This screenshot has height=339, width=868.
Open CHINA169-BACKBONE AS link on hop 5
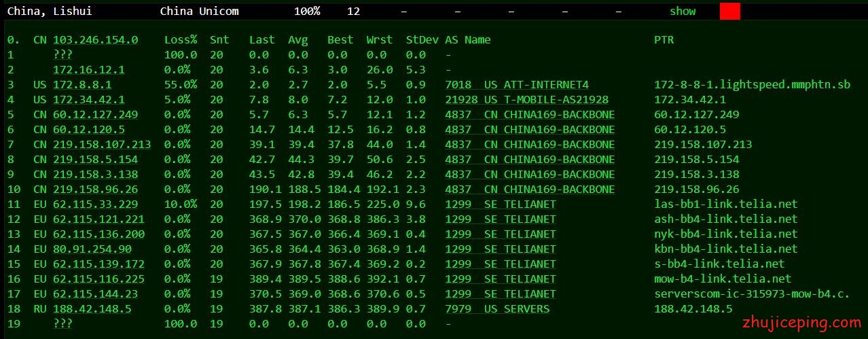tap(530, 115)
